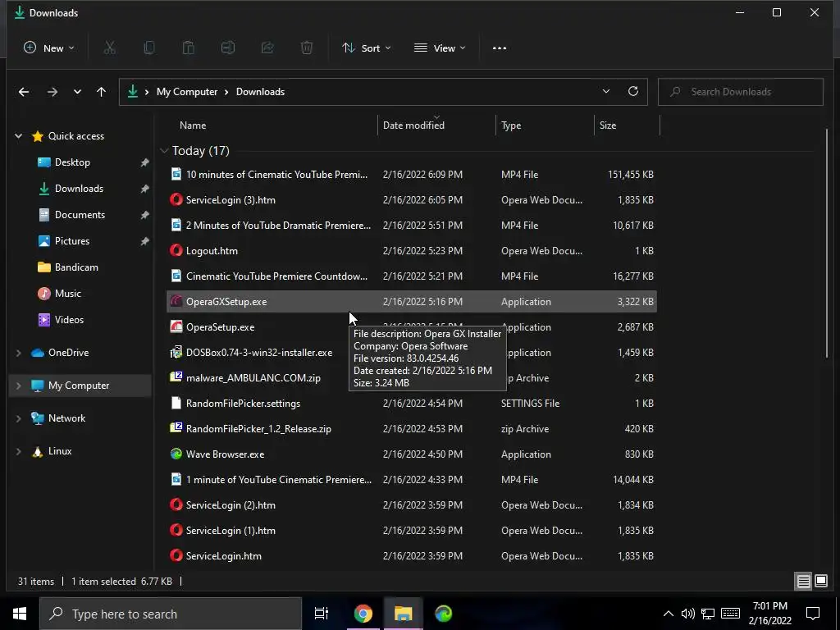Open the Sort options dropdown
Image resolution: width=840 pixels, height=630 pixels.
(367, 48)
